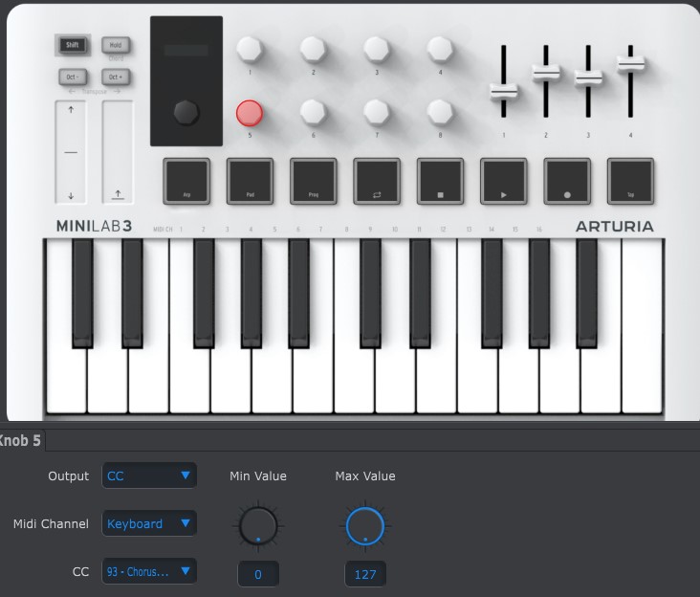Select the red highlighted knob 5
Image resolution: width=700 pixels, height=597 pixels.
(249, 113)
